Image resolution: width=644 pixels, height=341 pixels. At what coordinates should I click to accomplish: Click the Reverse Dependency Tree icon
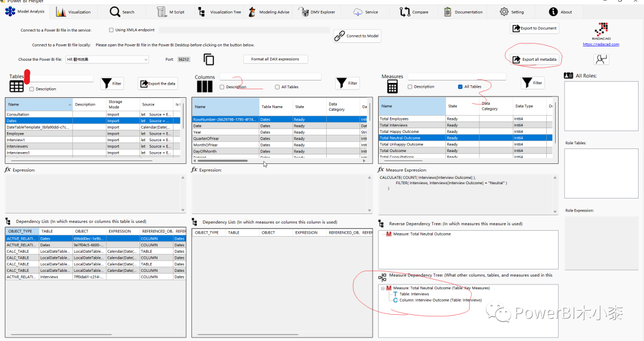[x=381, y=224]
